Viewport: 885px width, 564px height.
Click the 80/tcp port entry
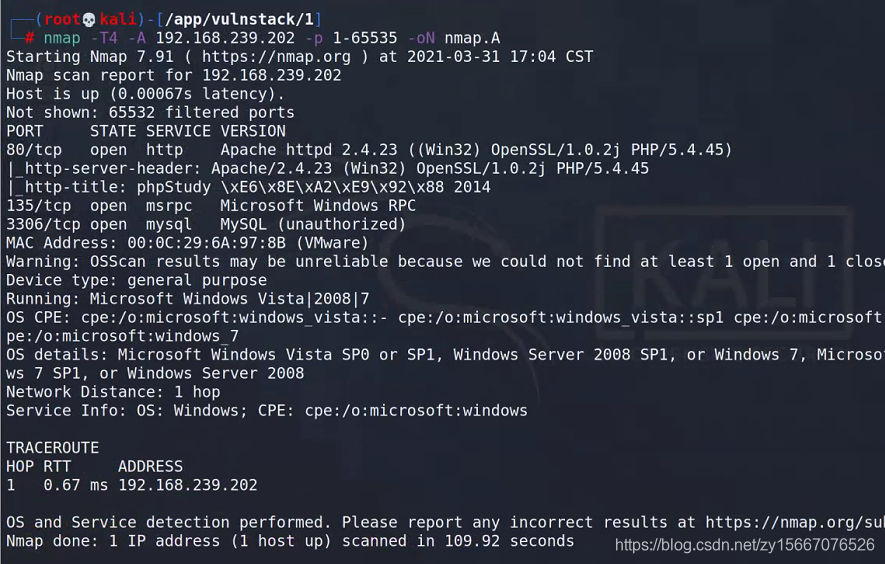point(34,150)
